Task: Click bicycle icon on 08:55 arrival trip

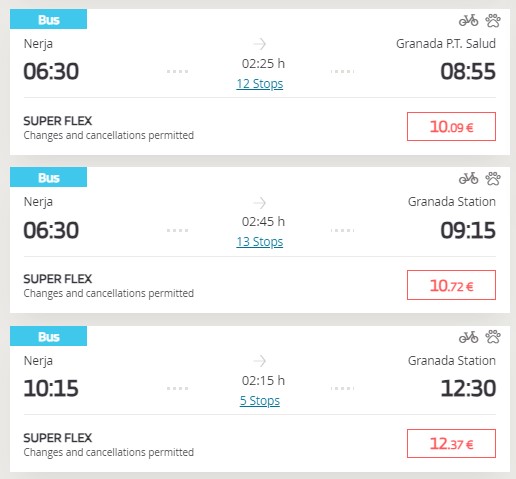Action: click(x=468, y=20)
